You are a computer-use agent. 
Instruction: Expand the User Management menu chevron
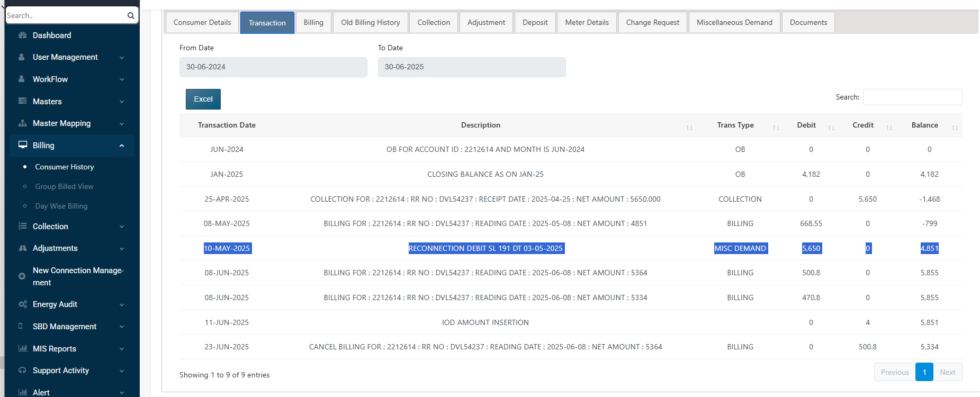122,58
